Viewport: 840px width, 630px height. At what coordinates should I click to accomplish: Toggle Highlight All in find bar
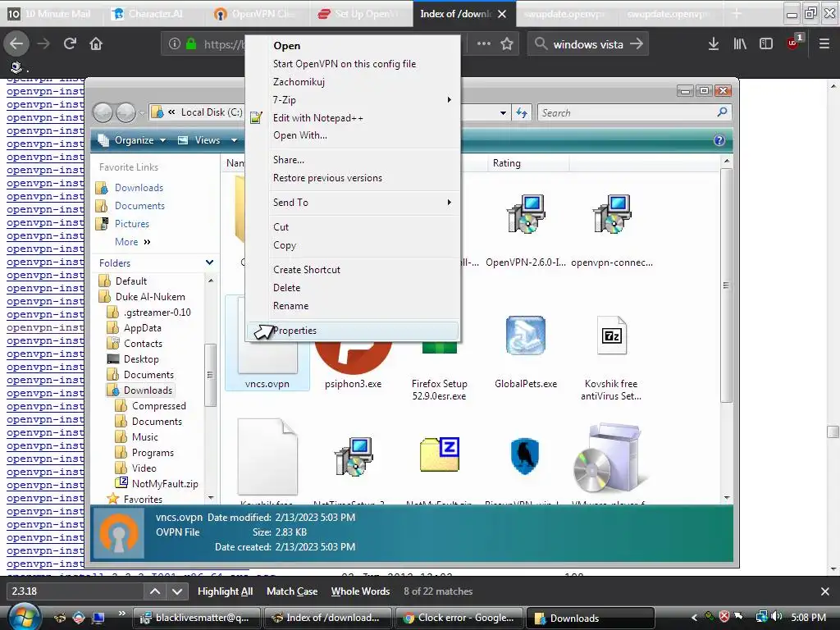point(225,591)
